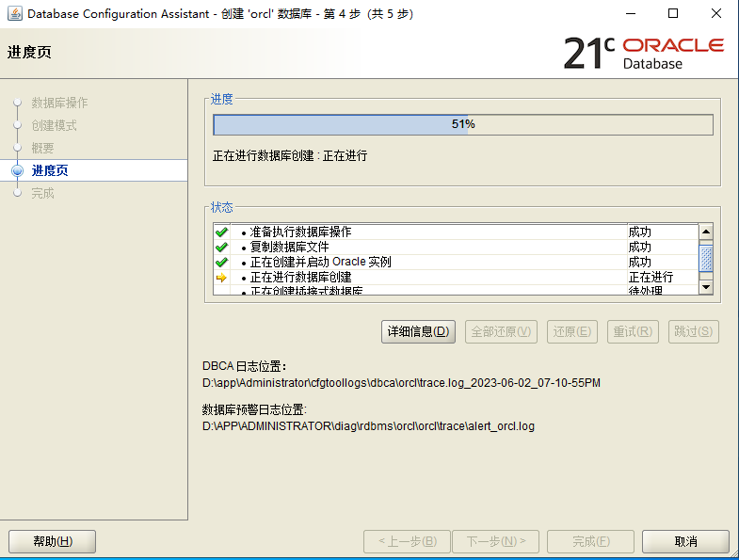739x560 pixels.
Task: Click the 下一步(N) next button
Action: click(496, 541)
